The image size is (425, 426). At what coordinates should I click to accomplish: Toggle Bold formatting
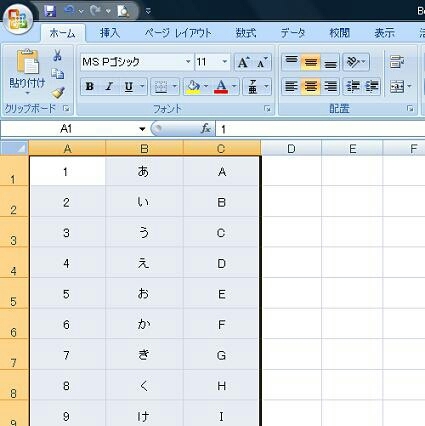(x=89, y=87)
